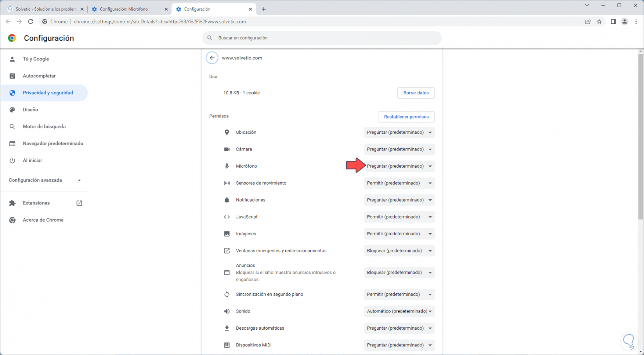The image size is (644, 355).
Task: Open the Micrófono permission dropdown
Action: click(399, 166)
